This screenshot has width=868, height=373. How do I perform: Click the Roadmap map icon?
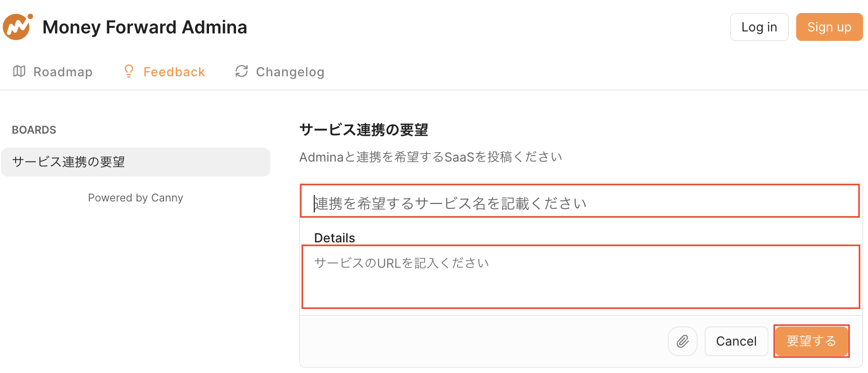click(x=19, y=71)
